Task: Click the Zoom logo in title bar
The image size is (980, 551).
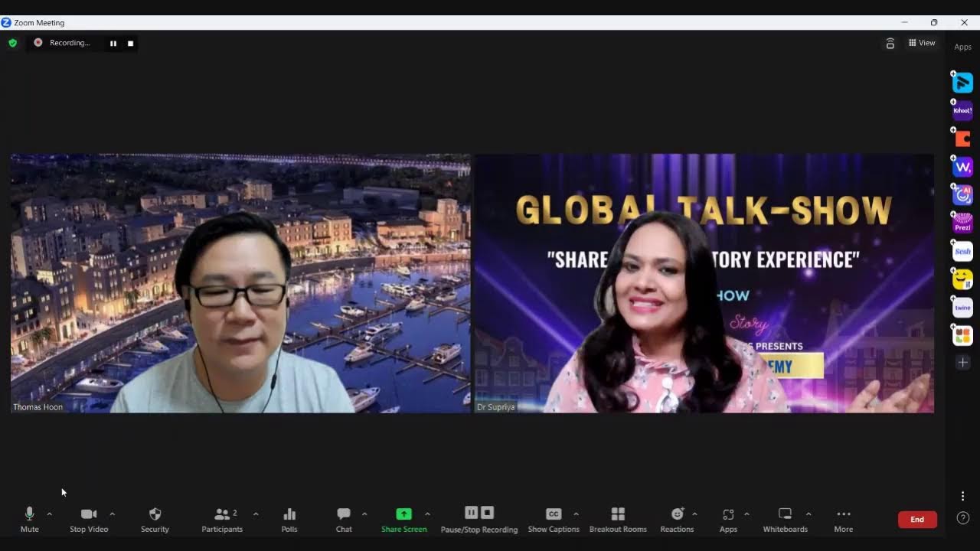Action: click(x=6, y=22)
